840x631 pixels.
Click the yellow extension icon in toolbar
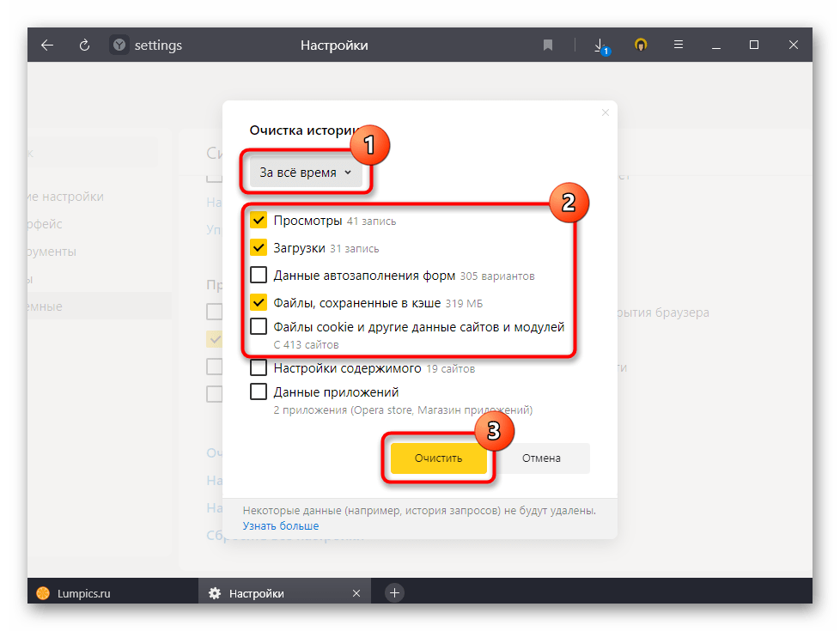point(640,46)
